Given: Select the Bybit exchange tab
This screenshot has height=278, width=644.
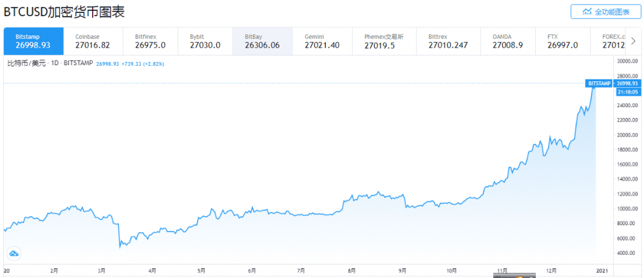Looking at the screenshot, I should (x=206, y=41).
